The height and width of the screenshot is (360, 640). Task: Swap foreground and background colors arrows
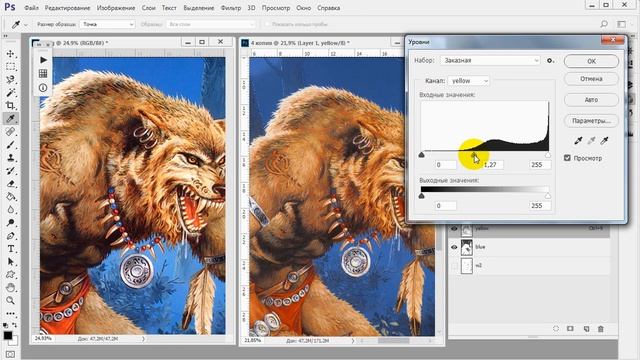15,325
